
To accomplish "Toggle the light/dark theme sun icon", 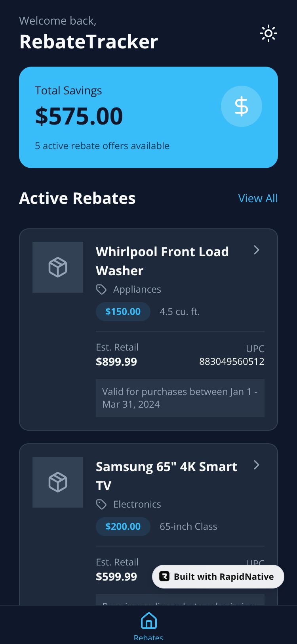I will pyautogui.click(x=268, y=34).
